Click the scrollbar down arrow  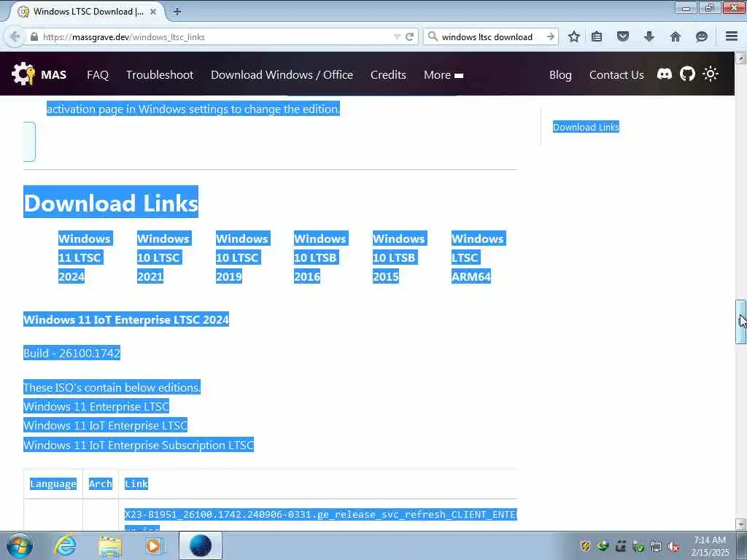tap(740, 524)
